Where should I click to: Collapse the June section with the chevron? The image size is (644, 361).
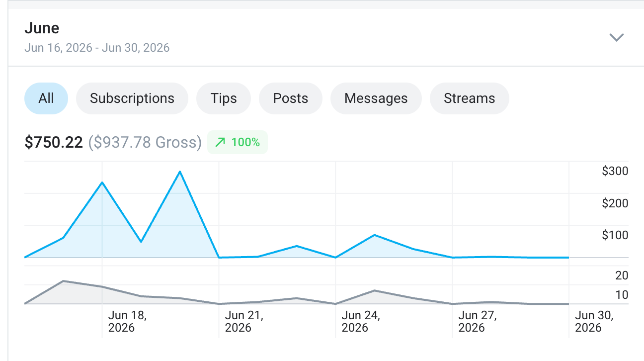(616, 37)
